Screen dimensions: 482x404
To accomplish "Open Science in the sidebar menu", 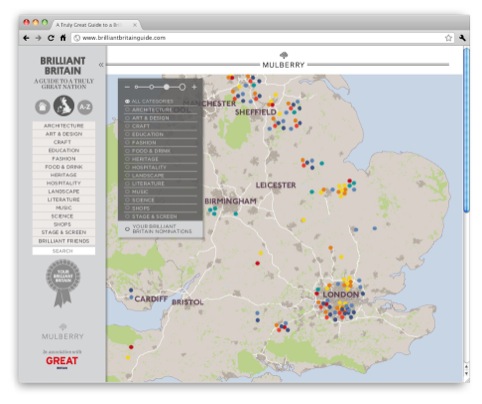I will pyautogui.click(x=64, y=216).
